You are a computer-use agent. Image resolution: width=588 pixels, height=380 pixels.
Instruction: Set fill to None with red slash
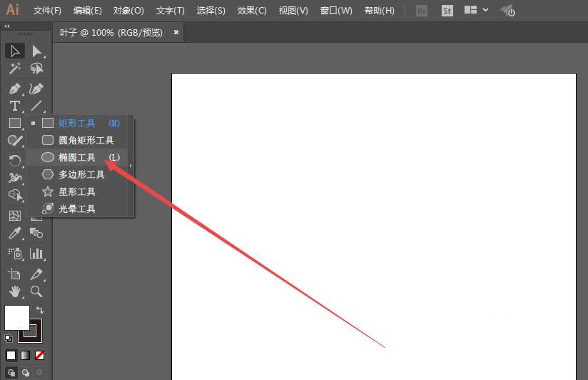[x=40, y=355]
